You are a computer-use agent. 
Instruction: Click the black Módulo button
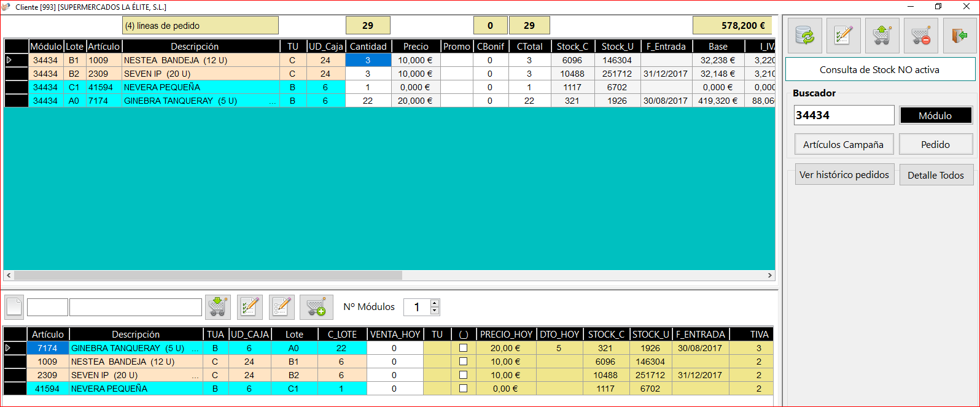click(x=936, y=115)
